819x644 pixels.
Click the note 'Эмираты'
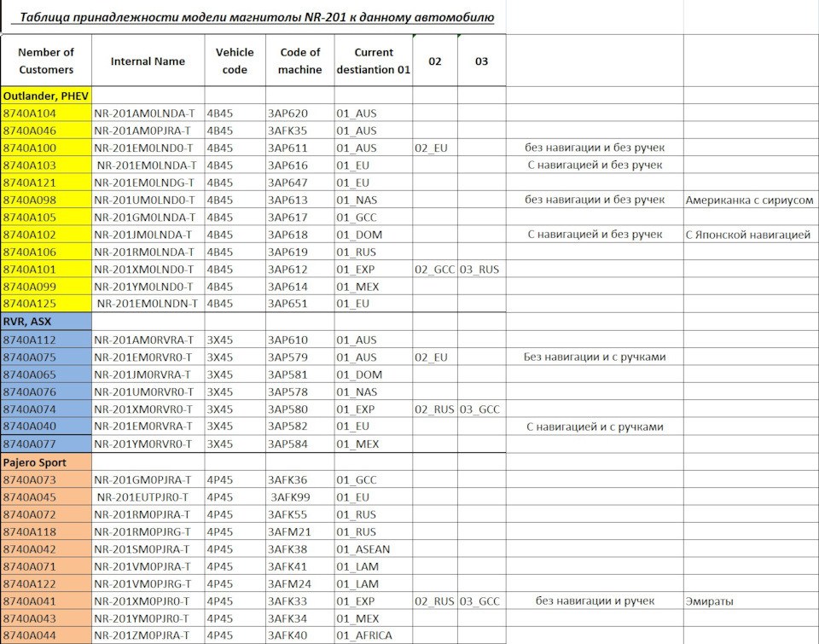coord(709,600)
